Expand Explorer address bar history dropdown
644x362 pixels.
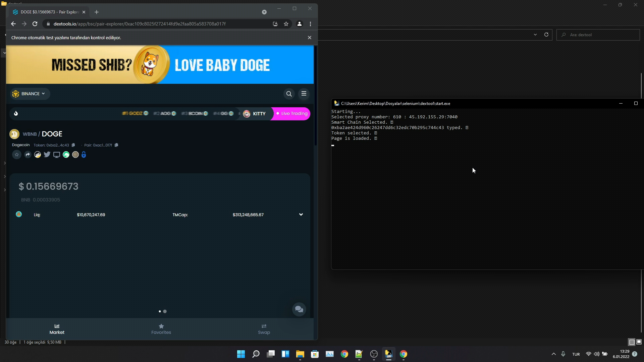535,35
